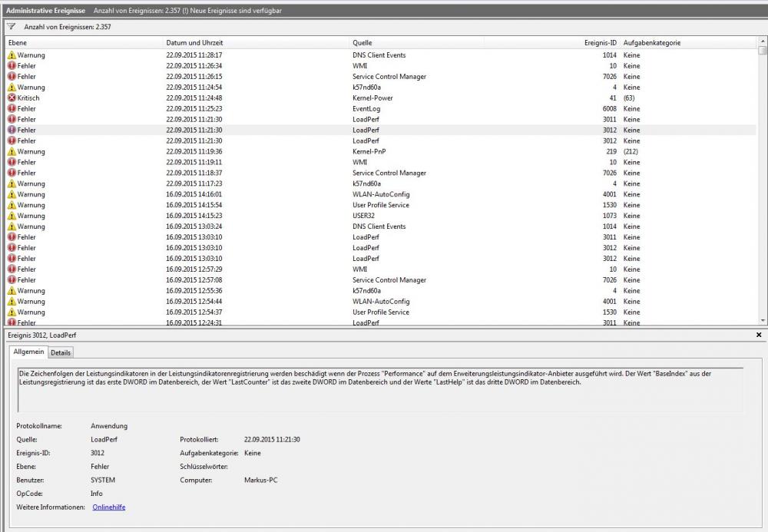This screenshot has height=532, width=768.
Task: Switch to the Details tab
Action: click(x=61, y=352)
